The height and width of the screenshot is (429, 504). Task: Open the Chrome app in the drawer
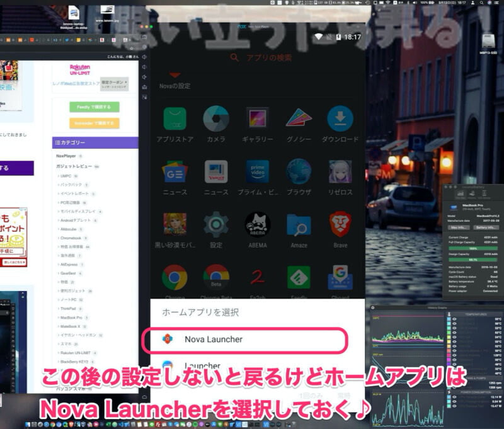[x=175, y=277]
